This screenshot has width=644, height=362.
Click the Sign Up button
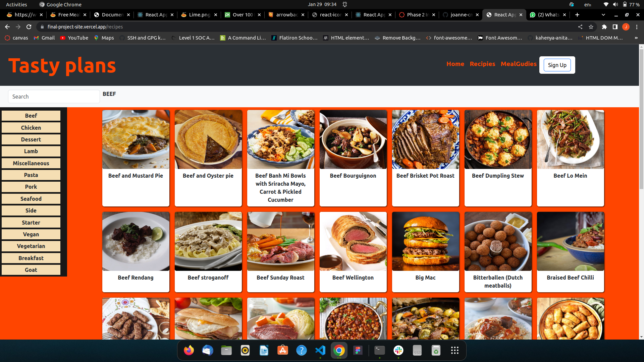(x=557, y=65)
